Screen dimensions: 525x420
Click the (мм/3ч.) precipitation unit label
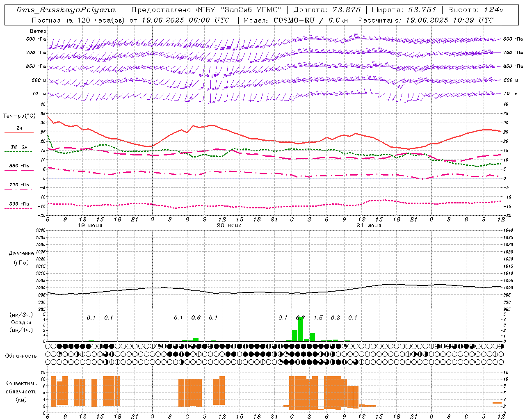point(21,315)
